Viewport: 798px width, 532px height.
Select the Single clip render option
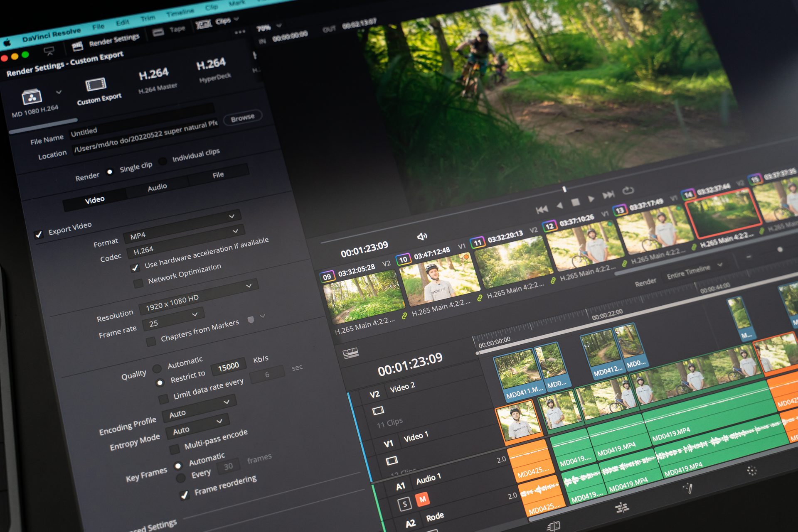pos(110,172)
